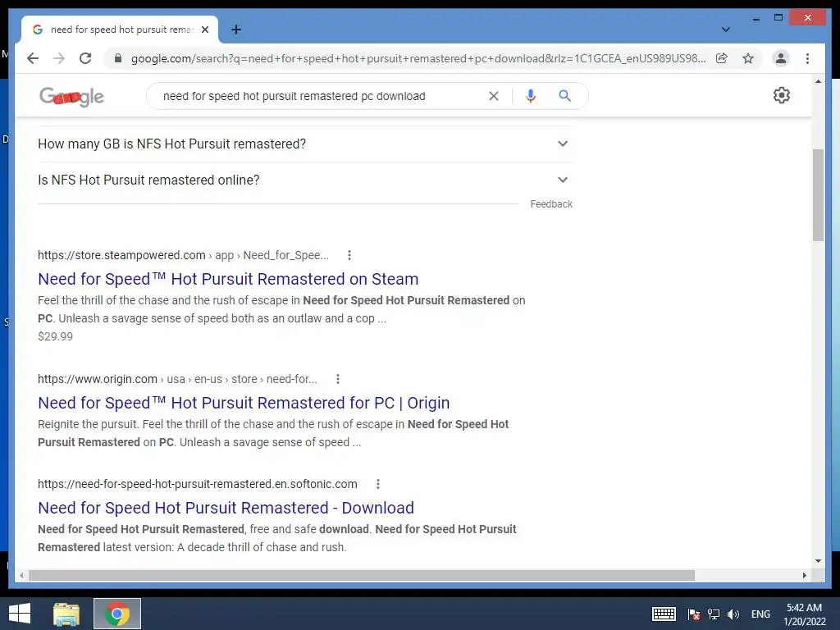This screenshot has width=840, height=630.
Task: Click the softonic.com URL text
Action: coord(197,484)
